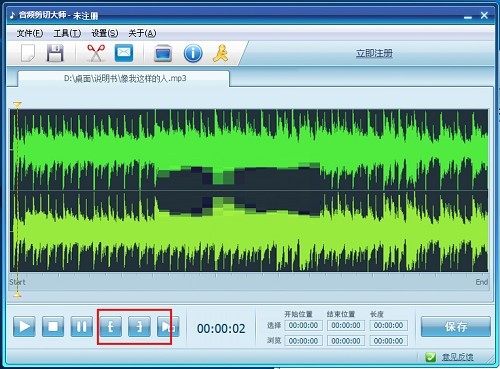Click the Start to End timeline ruler
Image resolution: width=500 pixels, height=369 pixels.
(249, 282)
